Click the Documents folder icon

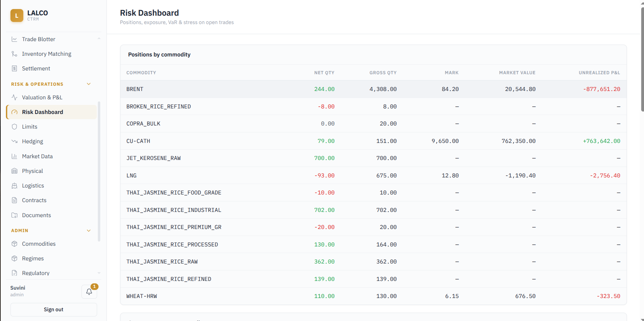pos(14,215)
